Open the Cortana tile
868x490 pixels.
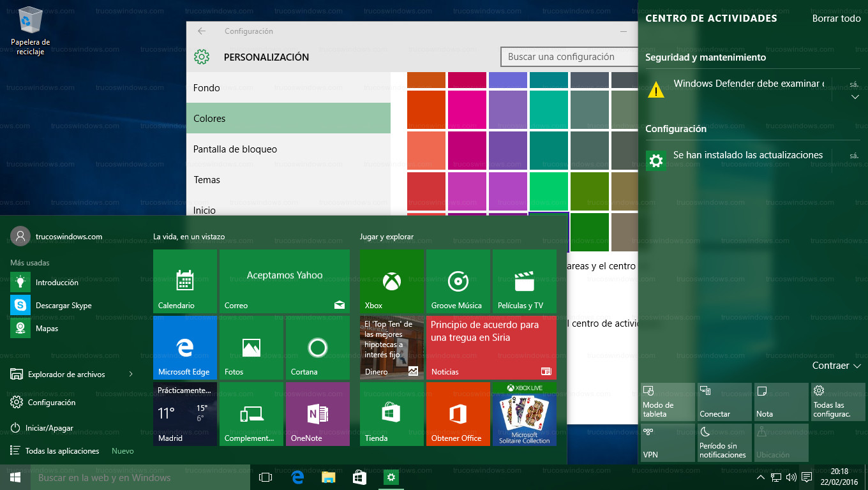[317, 348]
